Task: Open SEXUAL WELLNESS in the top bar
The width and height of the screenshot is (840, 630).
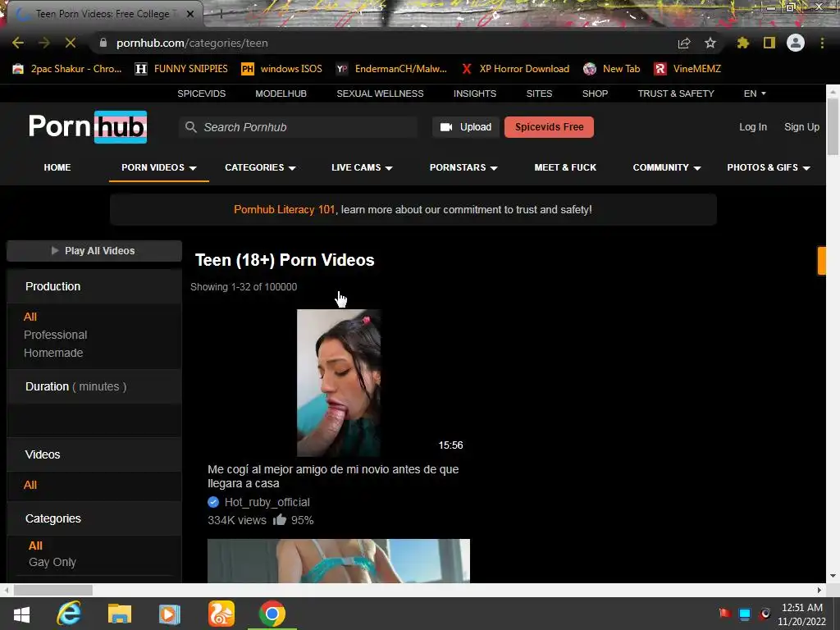Action: 380,94
